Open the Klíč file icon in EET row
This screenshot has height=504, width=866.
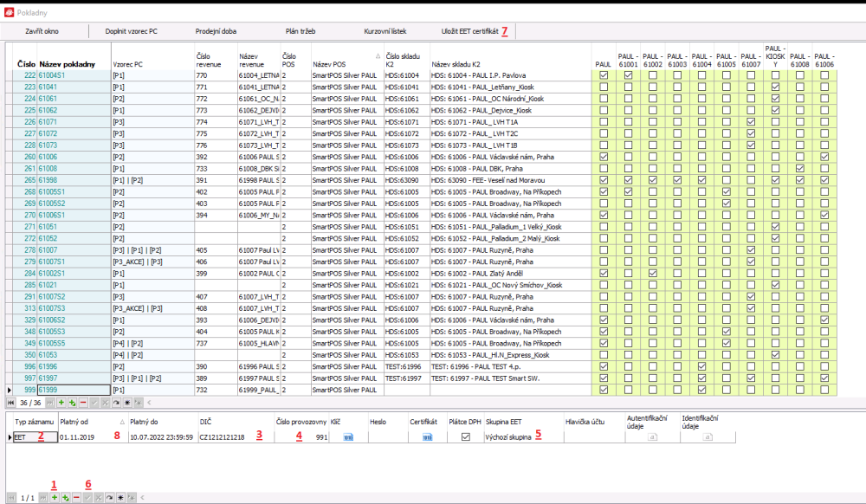348,437
